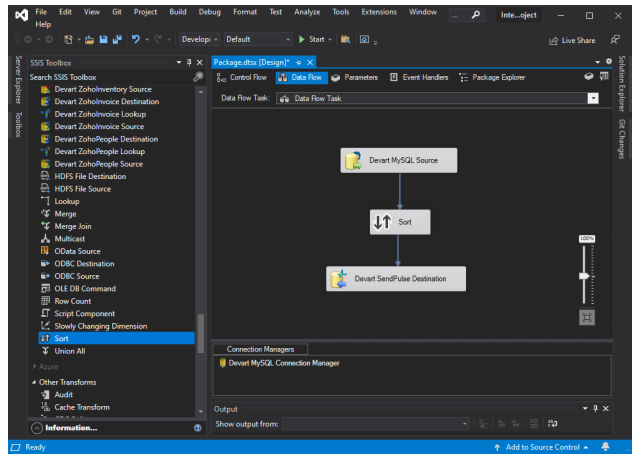
Task: Click the Redo arrow icon
Action: [158, 40]
